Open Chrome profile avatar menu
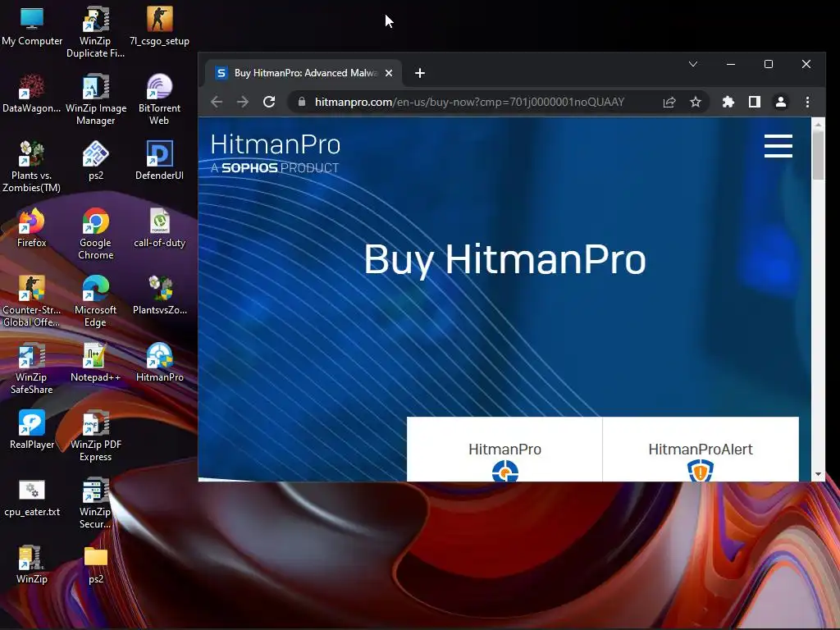The image size is (840, 630). click(781, 102)
